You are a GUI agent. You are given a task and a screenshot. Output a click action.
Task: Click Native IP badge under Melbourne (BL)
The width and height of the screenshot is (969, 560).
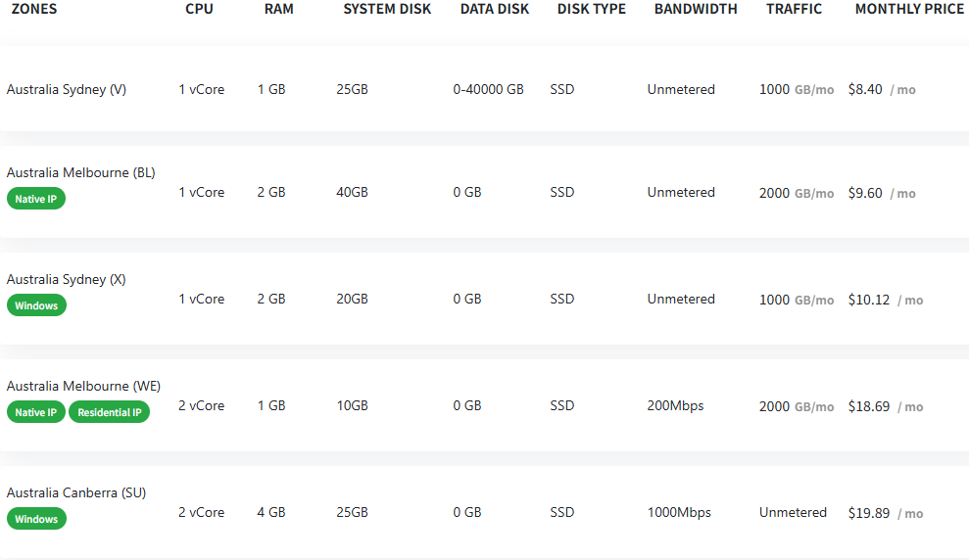point(36,199)
